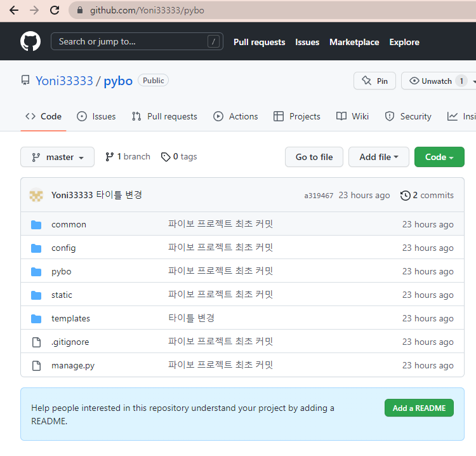Click the Yoni33333 avatar in commit row
This screenshot has height=456, width=476.
point(36,195)
